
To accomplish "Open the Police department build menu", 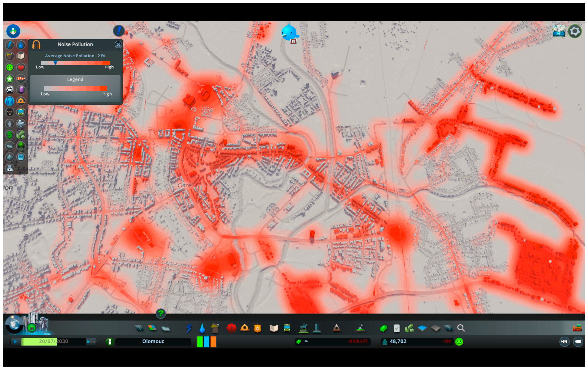I will click(258, 328).
